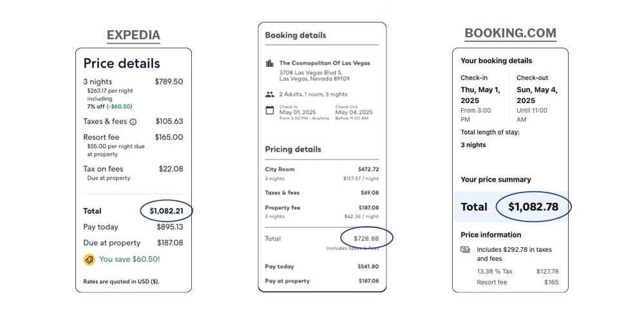
Task: Click the guests icon beside 2 Adults
Action: (x=270, y=94)
